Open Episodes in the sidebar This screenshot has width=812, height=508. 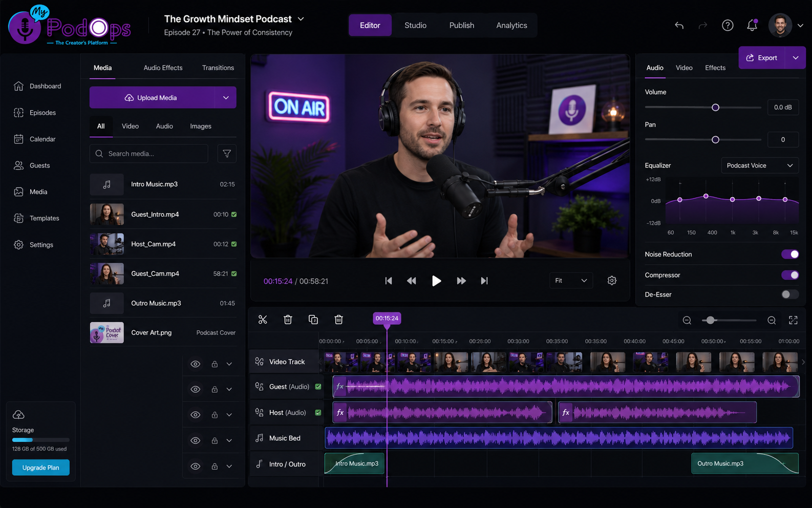(35, 113)
